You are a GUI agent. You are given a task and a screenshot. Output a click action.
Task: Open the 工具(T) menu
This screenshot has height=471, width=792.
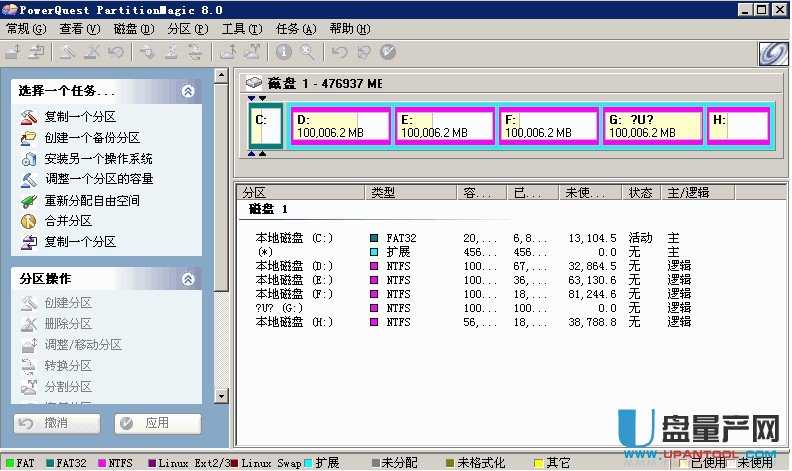[240, 29]
